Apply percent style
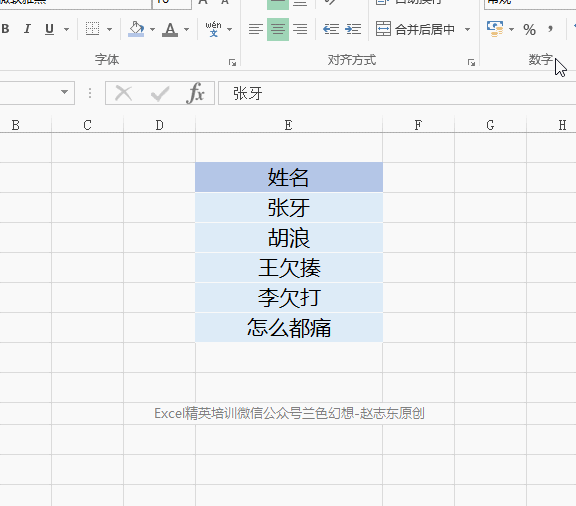This screenshot has width=576, height=506. point(529,29)
